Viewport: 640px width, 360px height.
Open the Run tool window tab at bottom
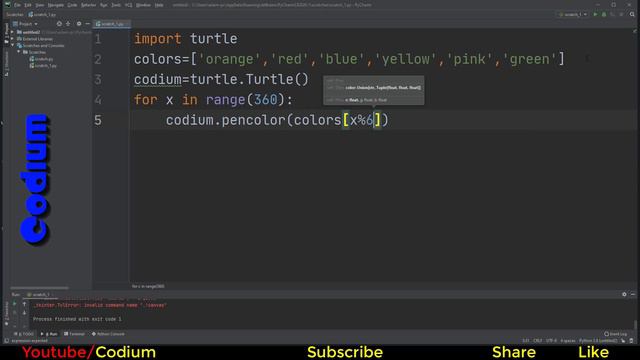[49, 334]
